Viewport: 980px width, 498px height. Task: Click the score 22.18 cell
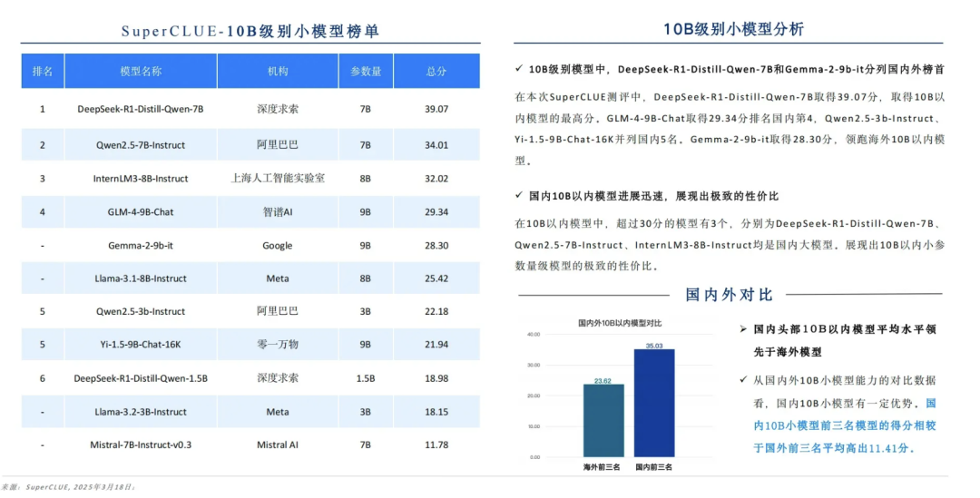436,311
